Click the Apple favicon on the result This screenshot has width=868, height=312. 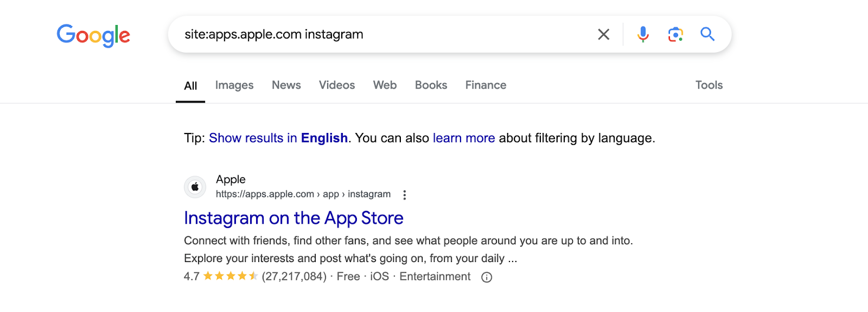195,187
